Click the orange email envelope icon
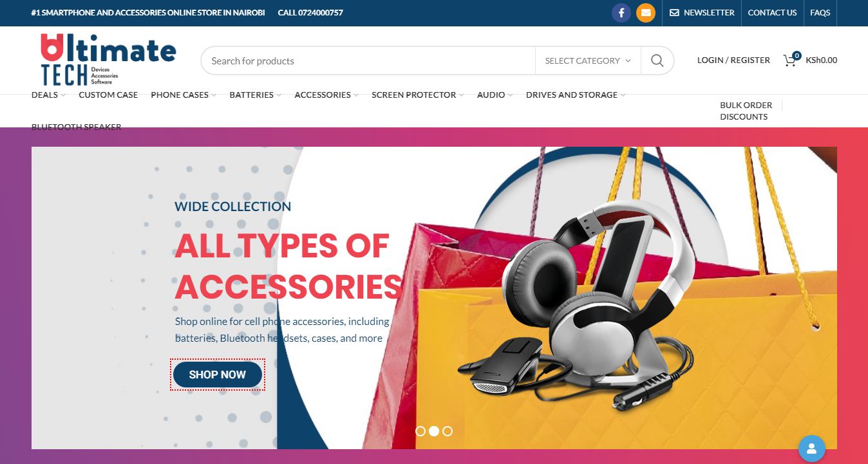 [646, 13]
